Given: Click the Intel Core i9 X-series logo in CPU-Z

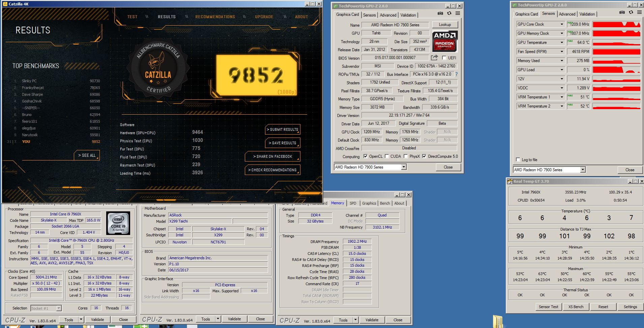Looking at the screenshot, I should [118, 223].
